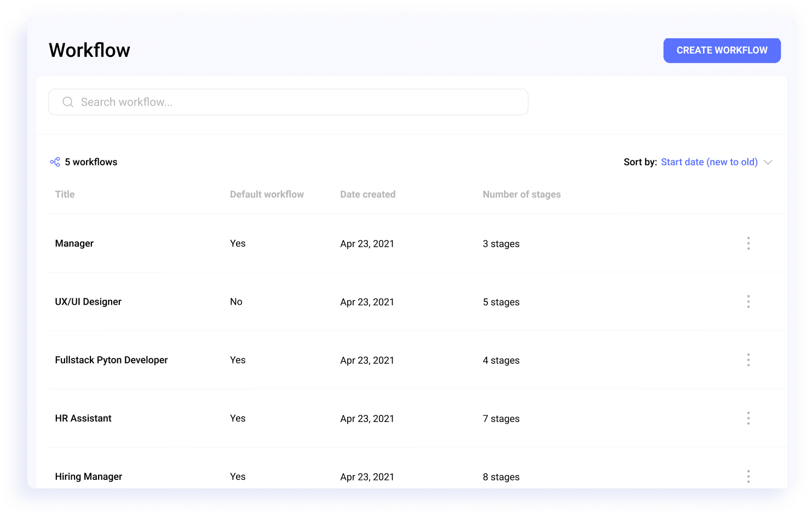Image resolution: width=812 pixels, height=516 pixels.
Task: Open the three-dot menu for Manager workflow
Action: [x=748, y=243]
